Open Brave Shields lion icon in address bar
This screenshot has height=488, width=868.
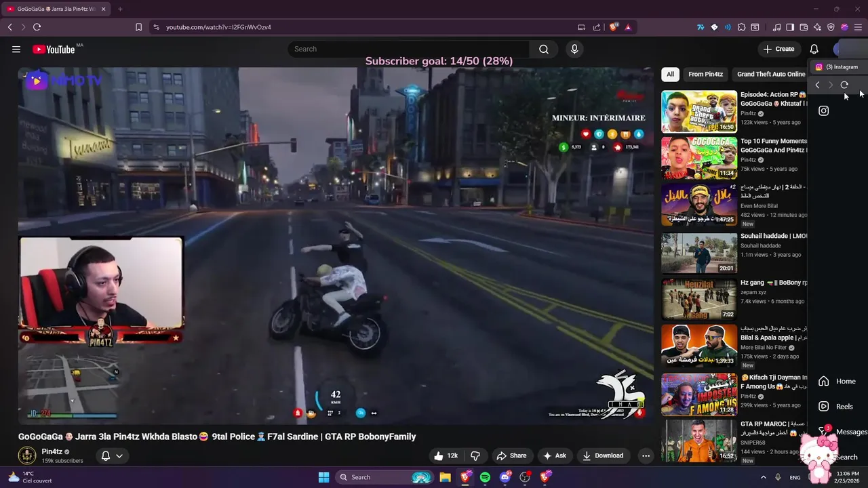tap(614, 27)
